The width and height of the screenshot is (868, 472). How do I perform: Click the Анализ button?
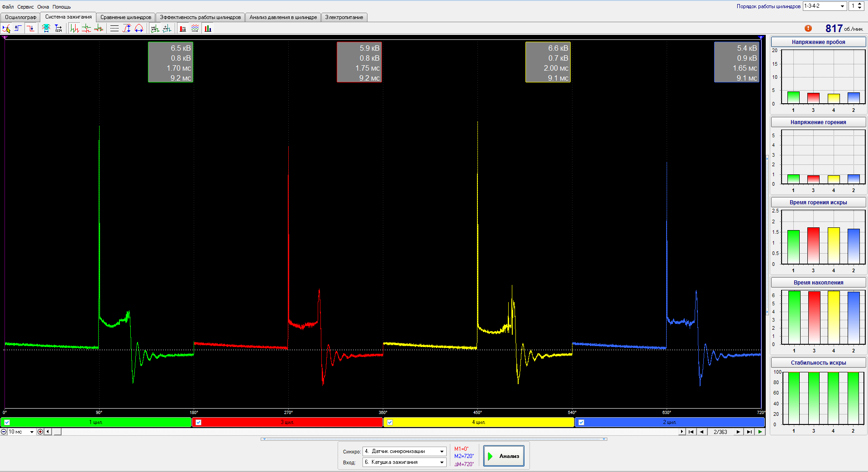pyautogui.click(x=504, y=456)
